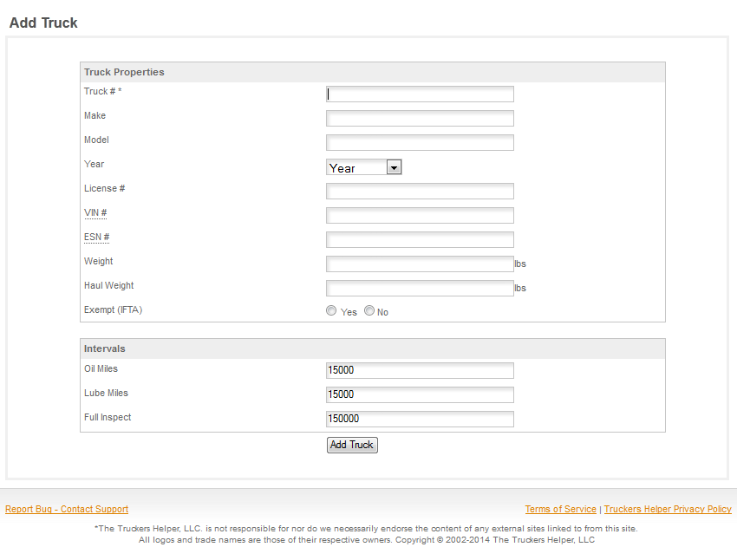Image resolution: width=737 pixels, height=560 pixels.
Task: Click the ESN # input field
Action: click(420, 240)
